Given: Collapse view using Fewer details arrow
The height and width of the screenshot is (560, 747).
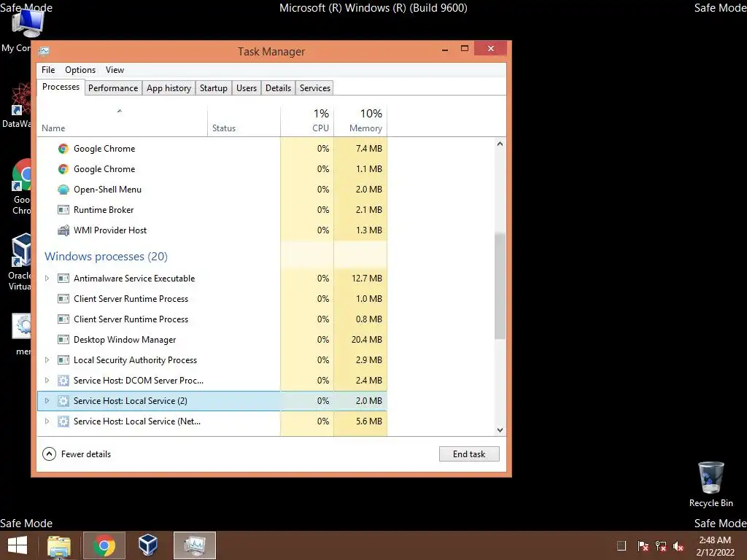Looking at the screenshot, I should (x=49, y=454).
